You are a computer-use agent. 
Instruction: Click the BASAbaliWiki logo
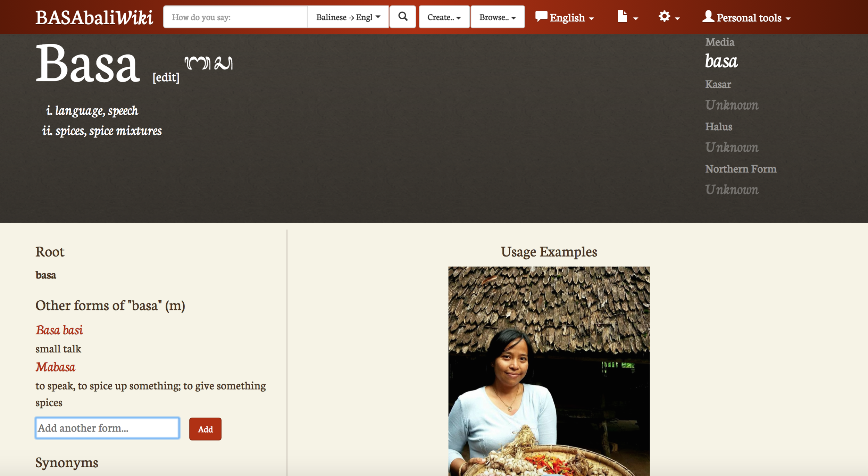pos(94,17)
